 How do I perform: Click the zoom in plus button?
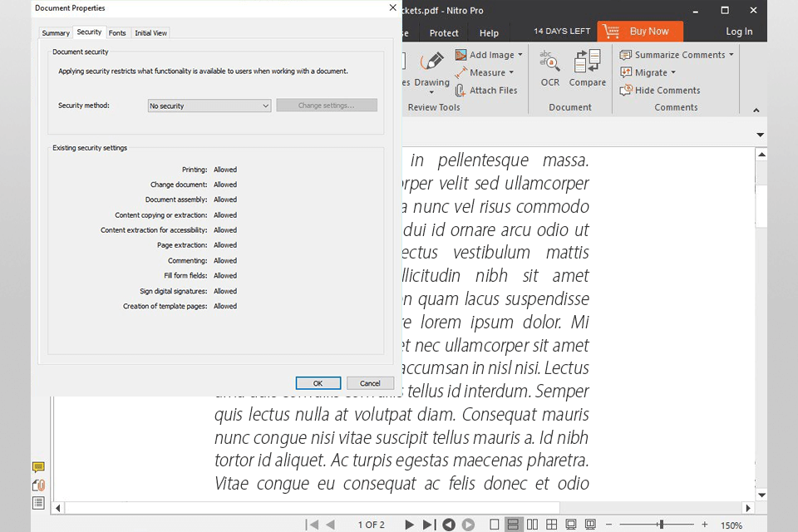tap(704, 525)
